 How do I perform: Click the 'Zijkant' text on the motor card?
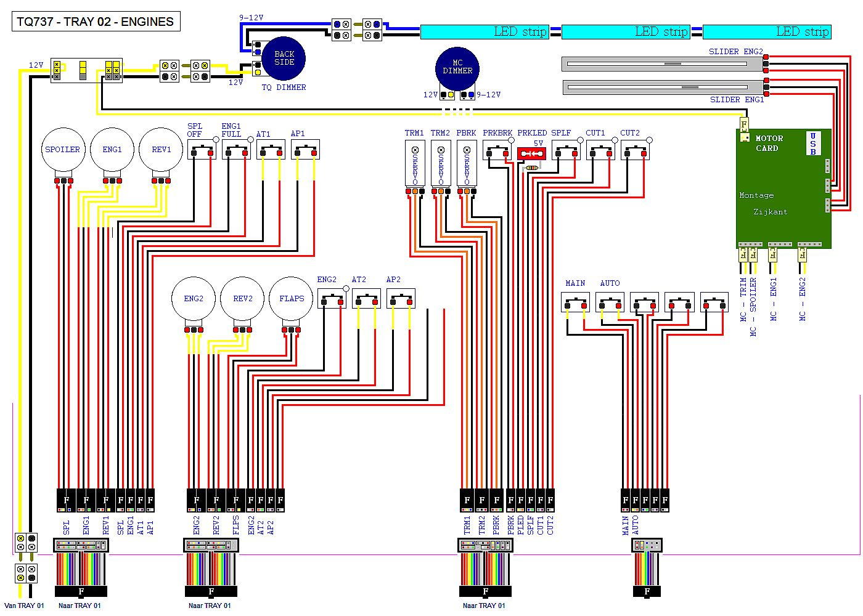770,212
